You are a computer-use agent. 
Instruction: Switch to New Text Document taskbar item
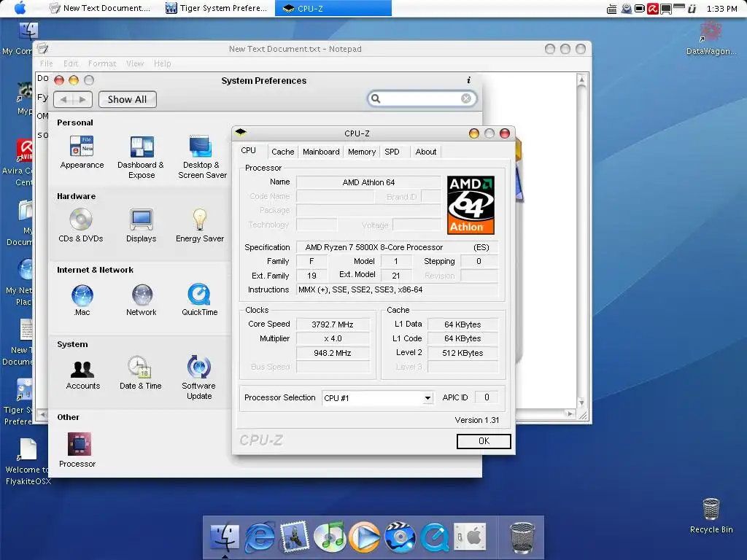pyautogui.click(x=100, y=8)
